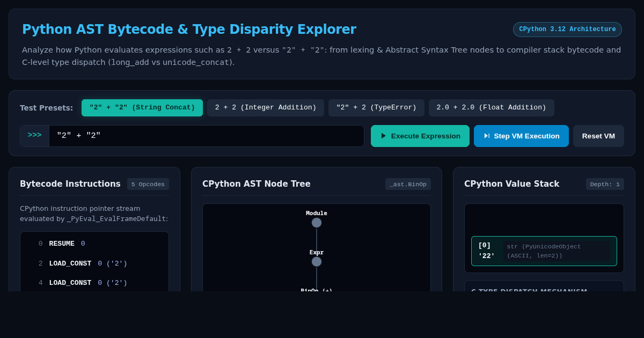This screenshot has width=644, height=338.
Task: Focus the expression input field
Action: coord(207,136)
